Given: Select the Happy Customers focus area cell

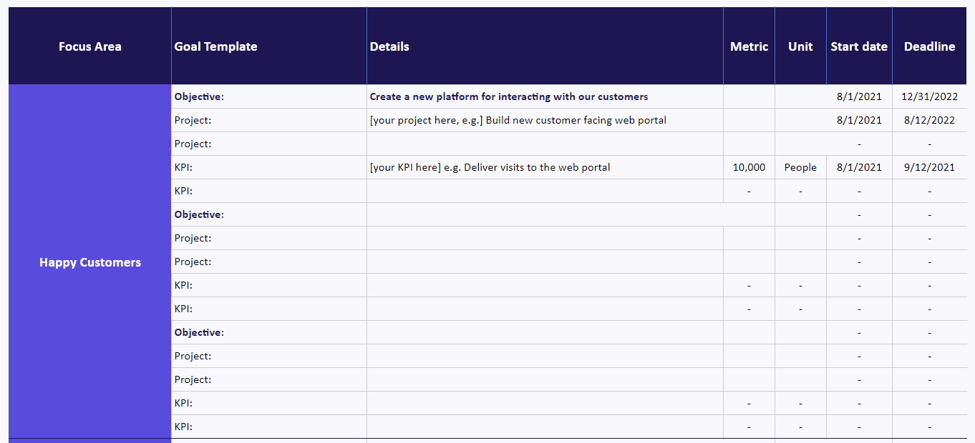Looking at the screenshot, I should point(90,262).
